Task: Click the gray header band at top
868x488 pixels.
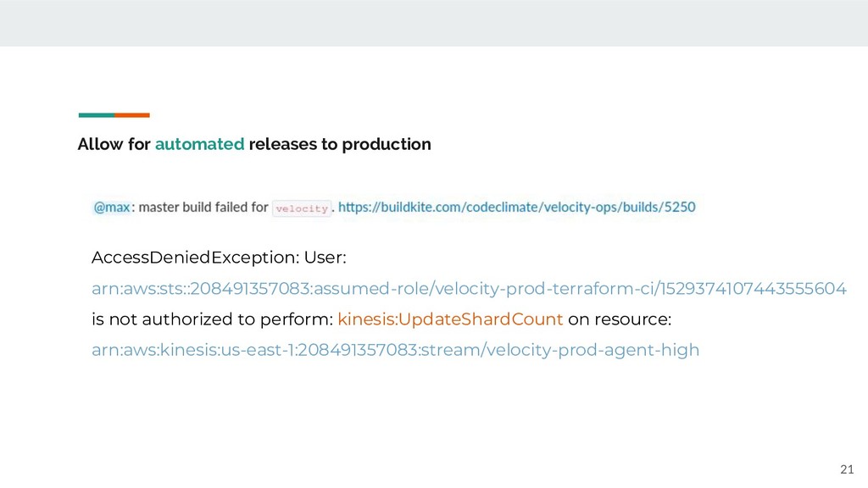Action: (434, 23)
